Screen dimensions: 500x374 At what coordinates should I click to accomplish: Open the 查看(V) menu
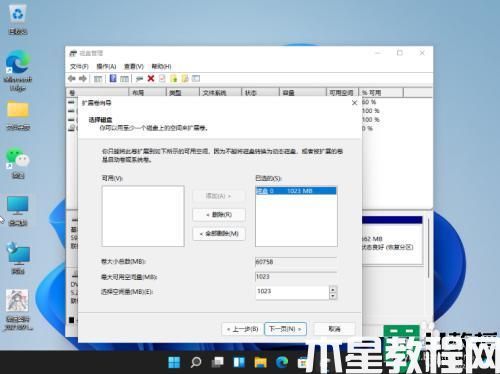pyautogui.click(x=134, y=66)
